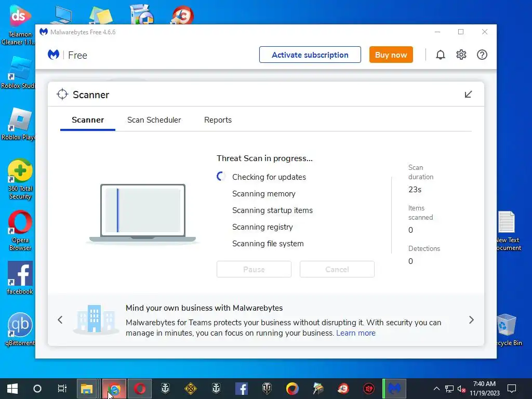Switch to Chrome on the taskbar
This screenshot has width=532, height=399.
click(x=114, y=389)
